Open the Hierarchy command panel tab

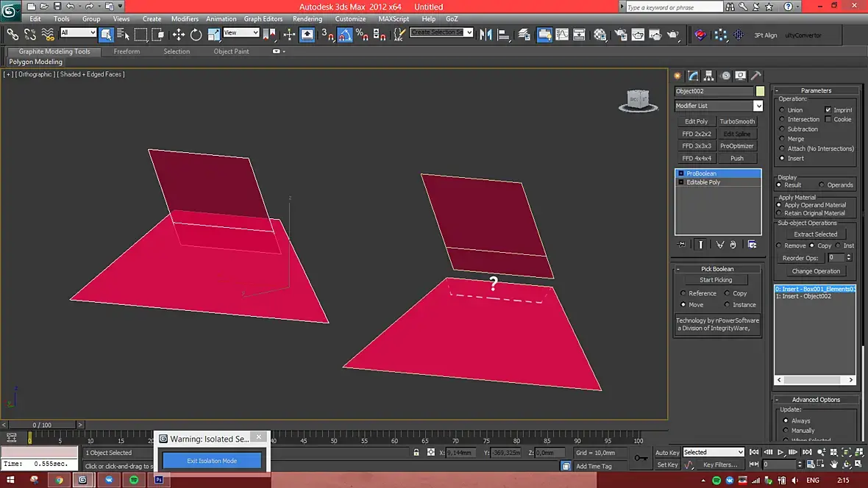(x=709, y=76)
